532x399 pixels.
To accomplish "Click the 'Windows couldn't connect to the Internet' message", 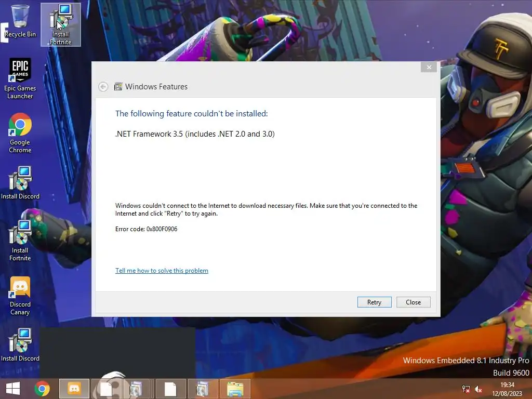I will (x=267, y=209).
